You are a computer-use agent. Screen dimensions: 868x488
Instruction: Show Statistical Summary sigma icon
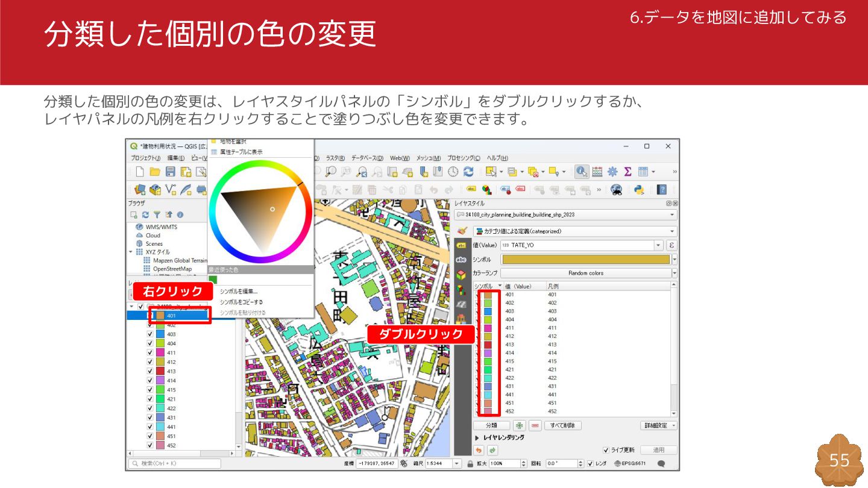(x=627, y=172)
